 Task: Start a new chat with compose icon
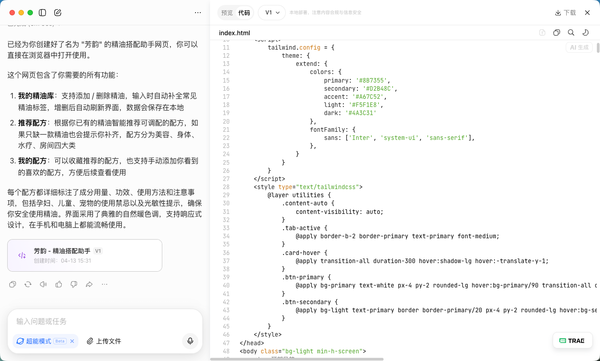57,13
